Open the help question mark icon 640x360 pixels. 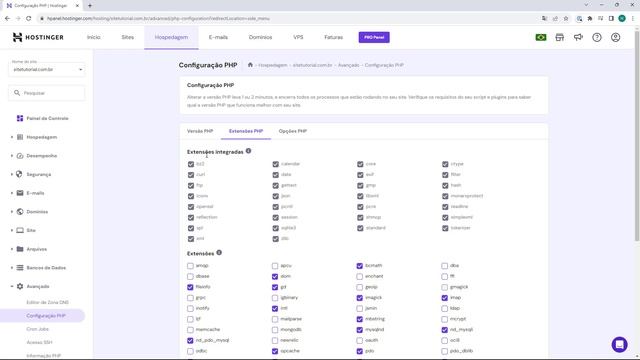coord(597,37)
